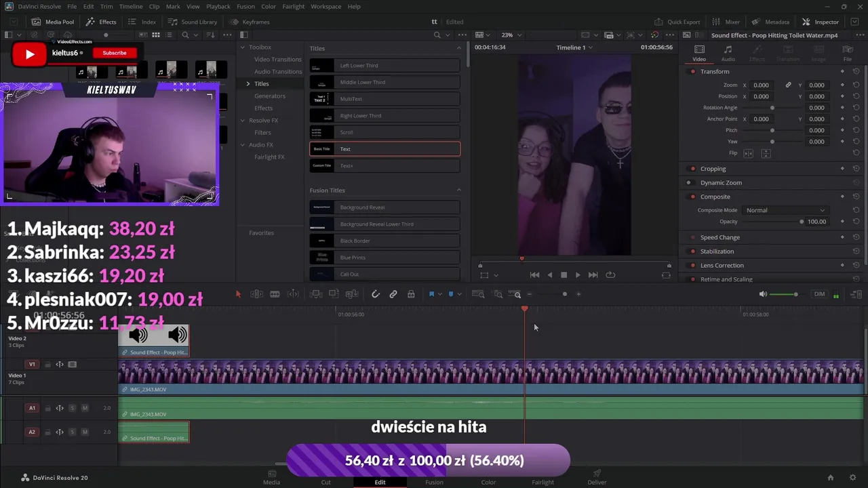This screenshot has height=488, width=868.
Task: Lock the V1 video track
Action: tap(47, 365)
